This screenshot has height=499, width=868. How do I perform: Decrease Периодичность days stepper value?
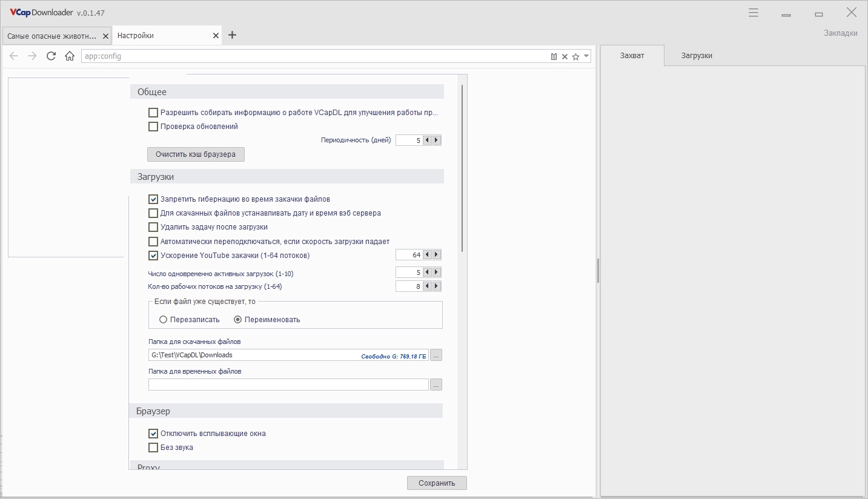(x=427, y=140)
